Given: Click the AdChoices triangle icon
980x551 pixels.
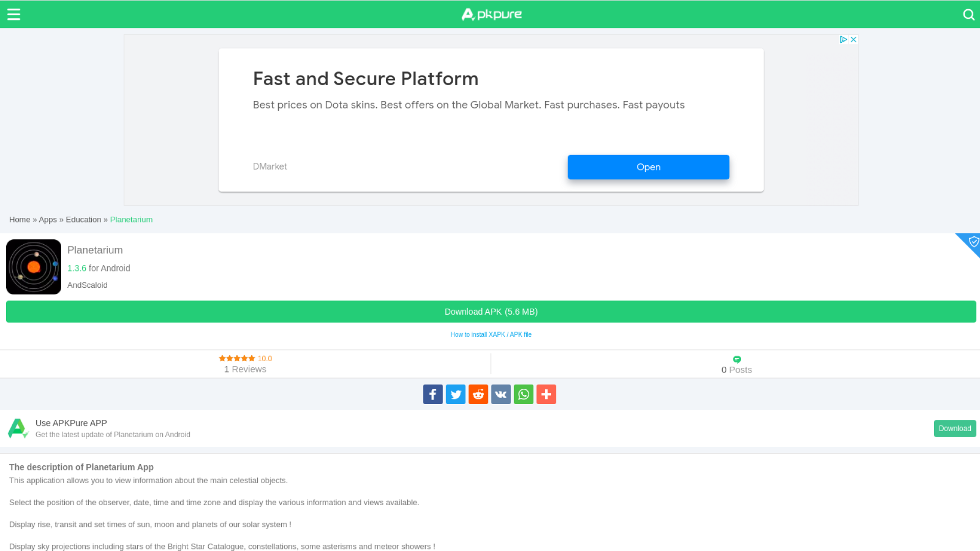Looking at the screenshot, I should tap(843, 40).
